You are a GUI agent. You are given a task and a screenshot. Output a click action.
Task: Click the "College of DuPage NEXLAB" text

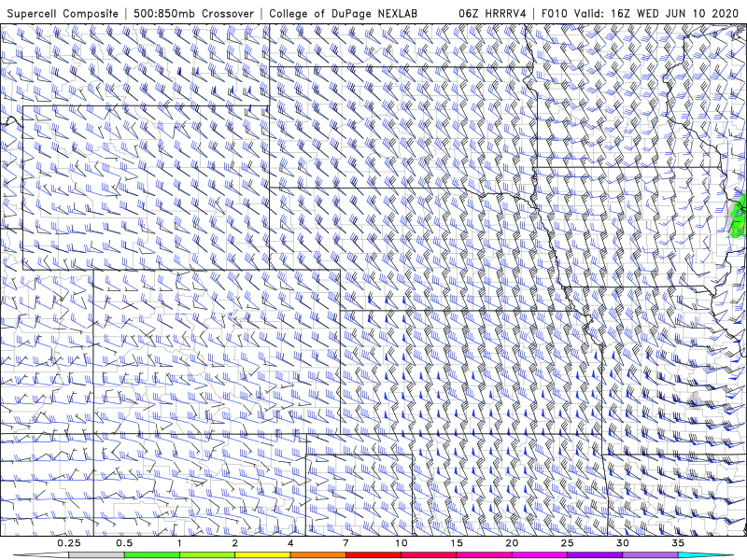click(x=343, y=13)
